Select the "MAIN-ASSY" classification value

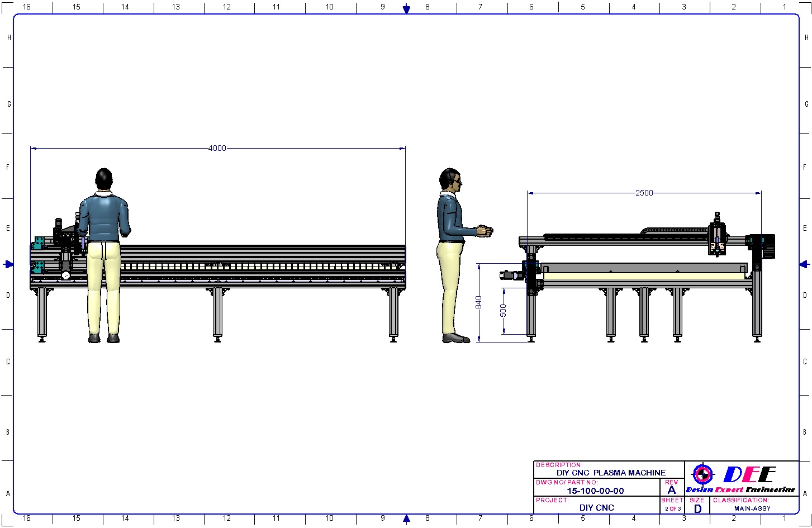(x=752, y=508)
